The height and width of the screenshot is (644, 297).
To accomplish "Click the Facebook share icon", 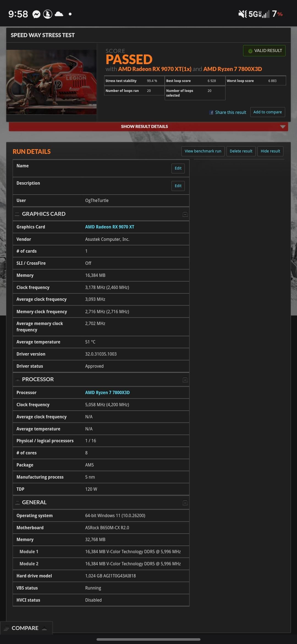I will pos(211,113).
